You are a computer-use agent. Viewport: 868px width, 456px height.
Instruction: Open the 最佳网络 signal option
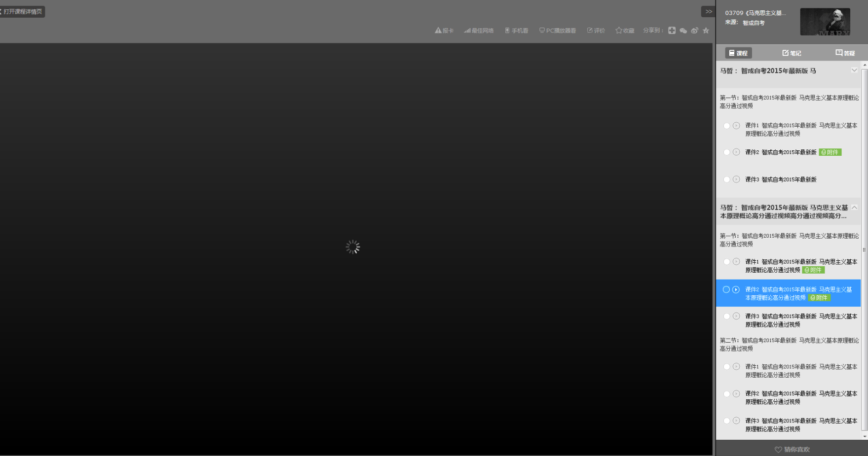click(479, 31)
